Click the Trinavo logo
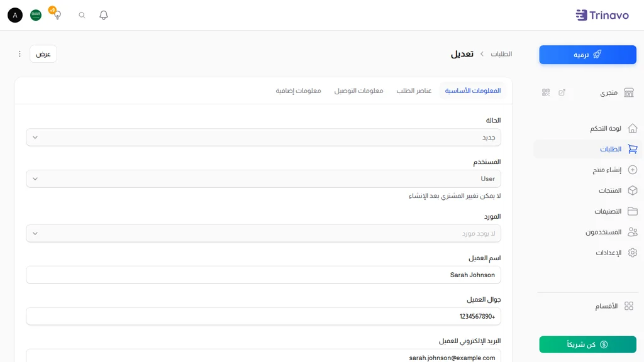 coord(602,15)
